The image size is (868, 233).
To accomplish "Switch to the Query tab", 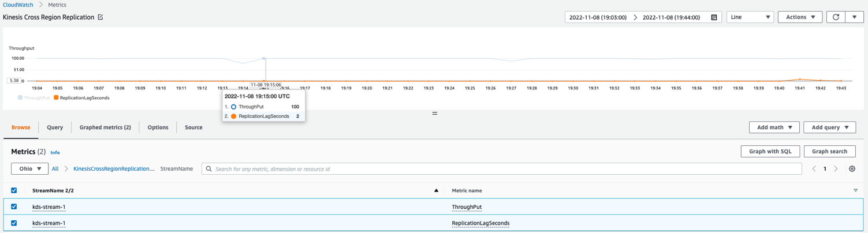I will click(55, 127).
